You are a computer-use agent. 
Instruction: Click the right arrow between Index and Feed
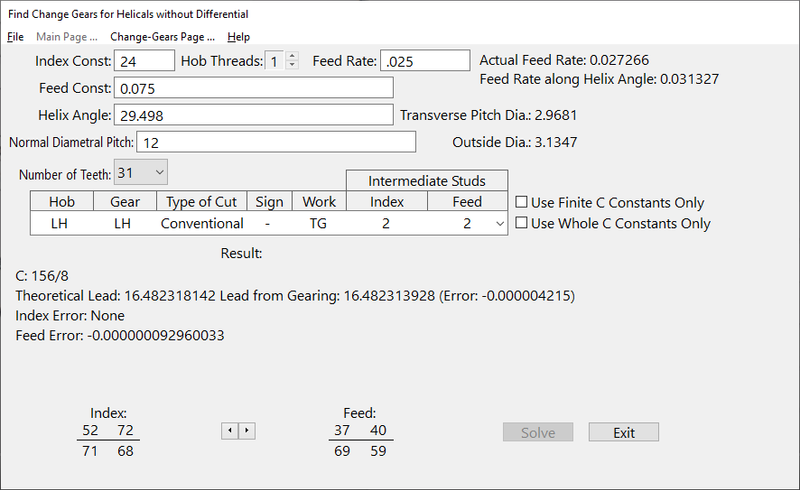tap(247, 431)
